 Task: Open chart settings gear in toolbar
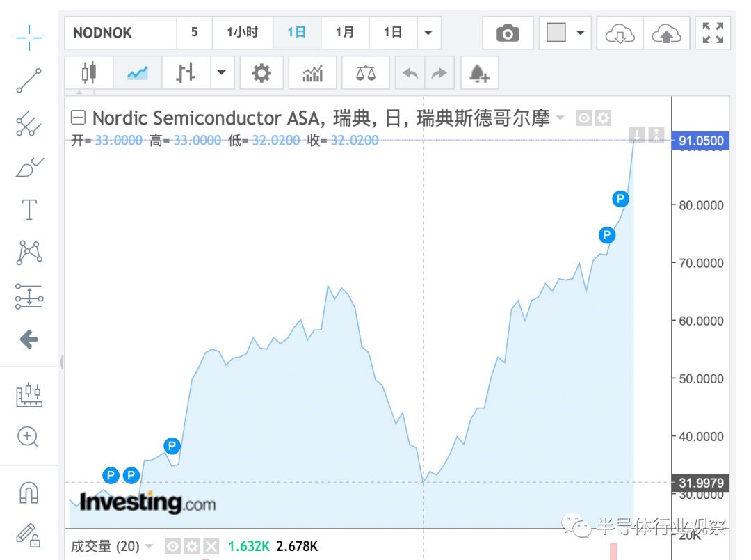(x=261, y=73)
